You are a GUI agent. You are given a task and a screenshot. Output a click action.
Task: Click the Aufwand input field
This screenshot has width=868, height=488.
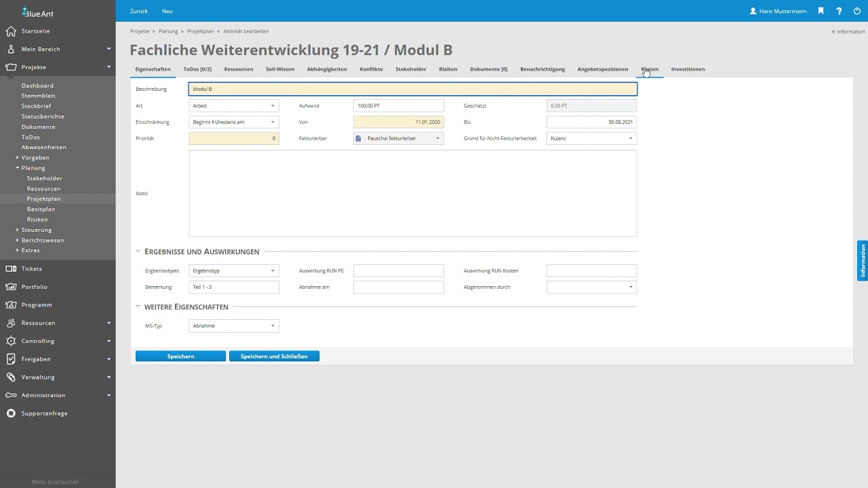[x=398, y=106]
